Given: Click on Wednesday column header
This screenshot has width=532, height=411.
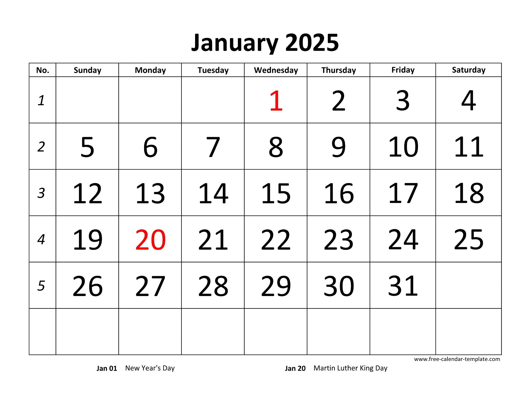Looking at the screenshot, I should point(277,69).
